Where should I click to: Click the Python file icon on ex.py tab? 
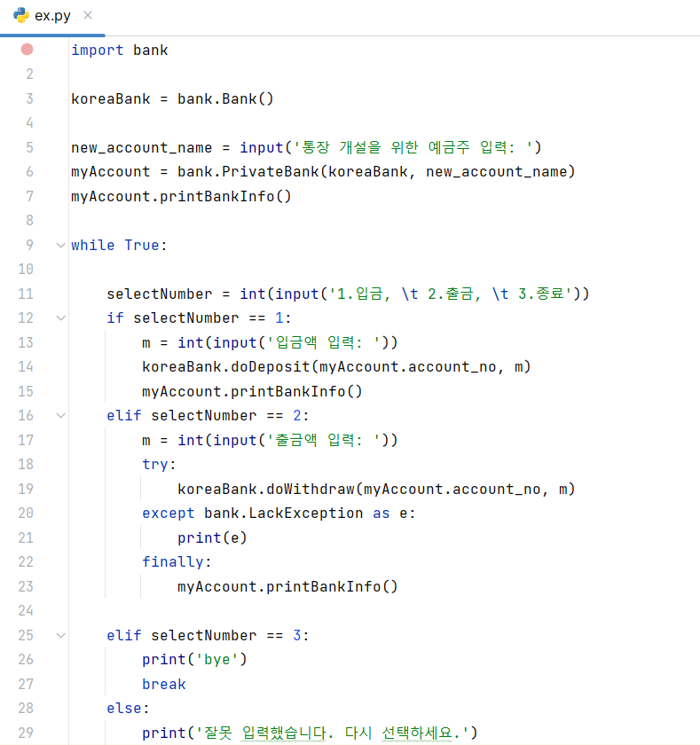[x=21, y=16]
